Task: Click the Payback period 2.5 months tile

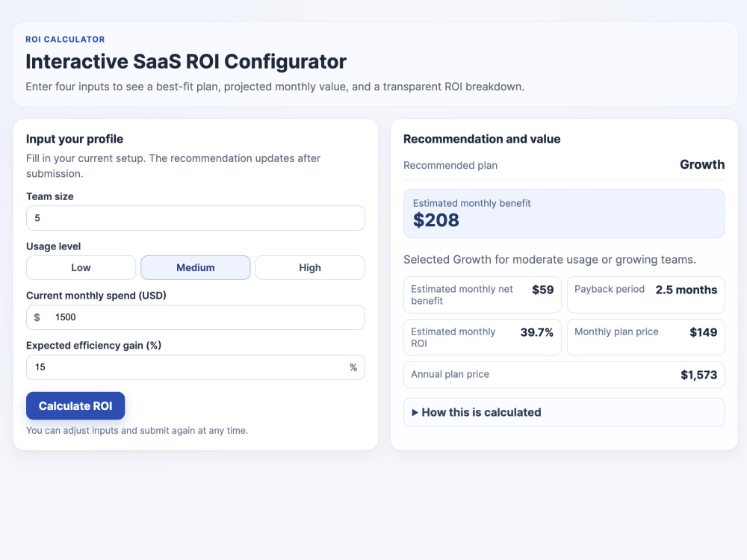Action: click(x=645, y=295)
